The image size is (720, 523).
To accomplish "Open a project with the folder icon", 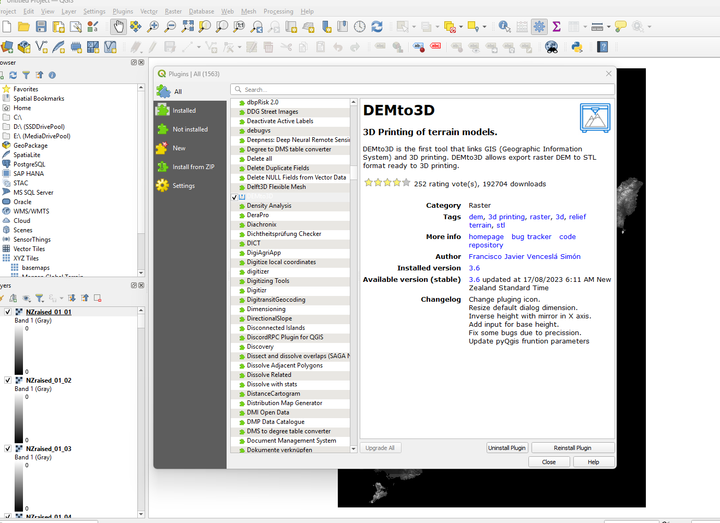I will [24, 27].
